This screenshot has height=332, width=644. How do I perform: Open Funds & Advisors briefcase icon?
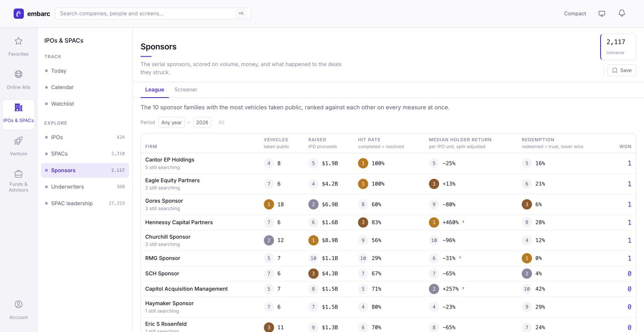point(18,174)
